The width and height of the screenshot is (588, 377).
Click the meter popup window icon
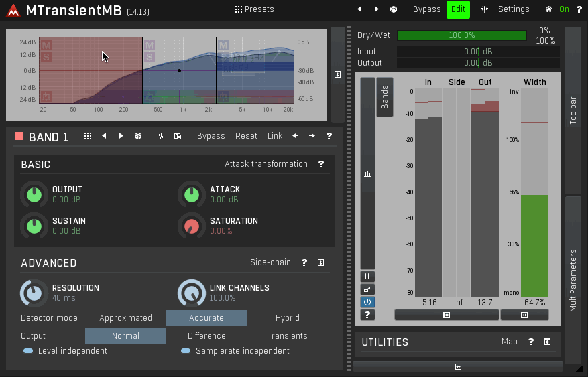[367, 289]
